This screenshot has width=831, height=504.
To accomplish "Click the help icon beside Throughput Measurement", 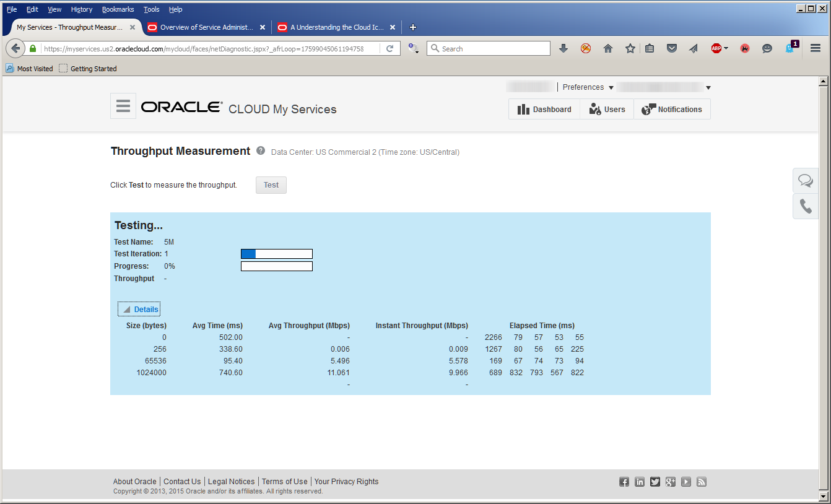I will click(261, 150).
